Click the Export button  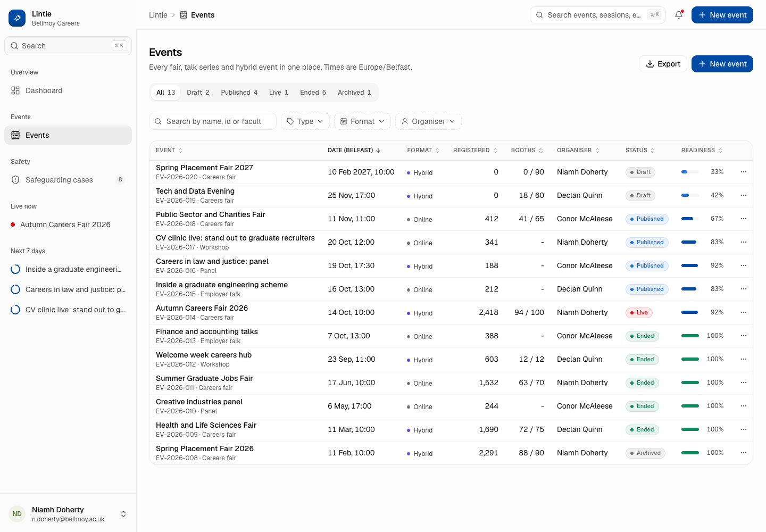663,64
